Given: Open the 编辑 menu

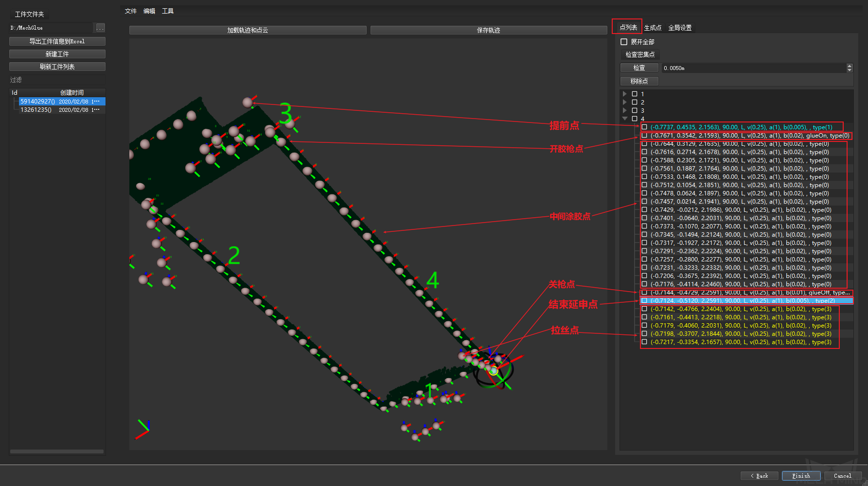Looking at the screenshot, I should (149, 11).
